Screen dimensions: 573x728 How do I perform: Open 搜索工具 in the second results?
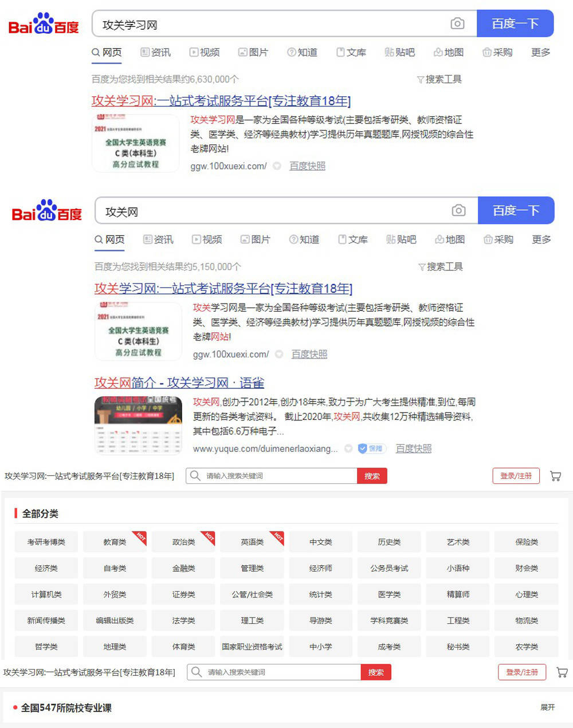point(441,266)
